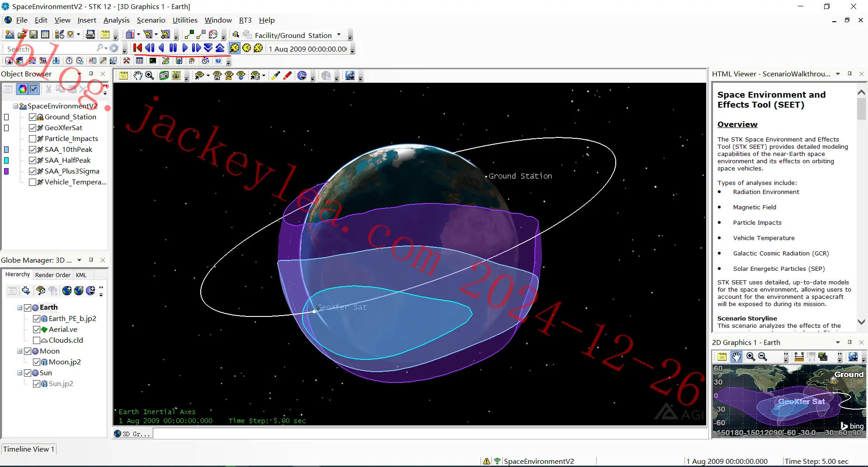This screenshot has width=868, height=467.
Task: Open the Analysis menu
Action: click(116, 20)
